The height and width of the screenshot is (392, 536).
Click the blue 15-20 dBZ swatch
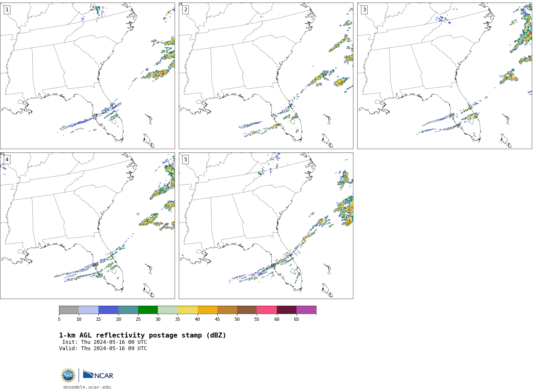coord(108,310)
